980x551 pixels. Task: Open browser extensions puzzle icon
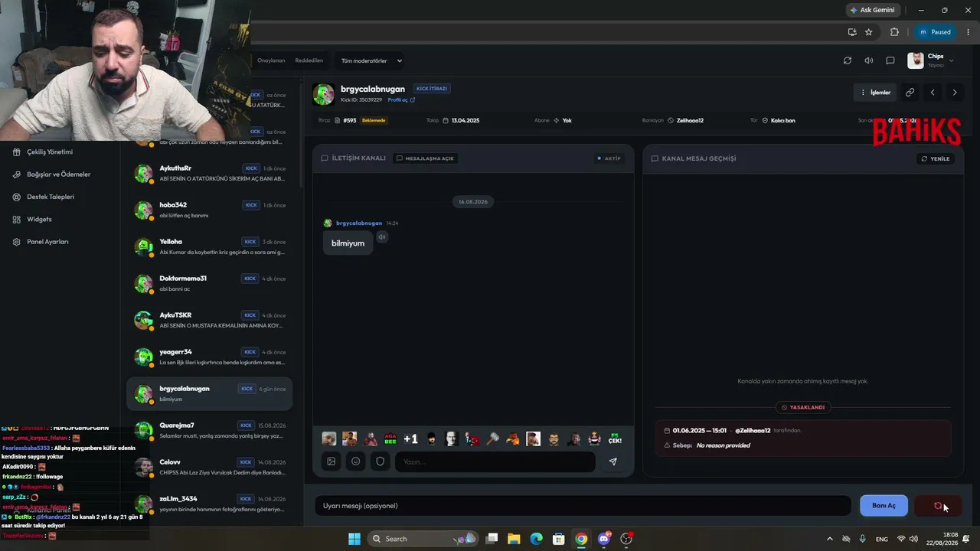894,32
